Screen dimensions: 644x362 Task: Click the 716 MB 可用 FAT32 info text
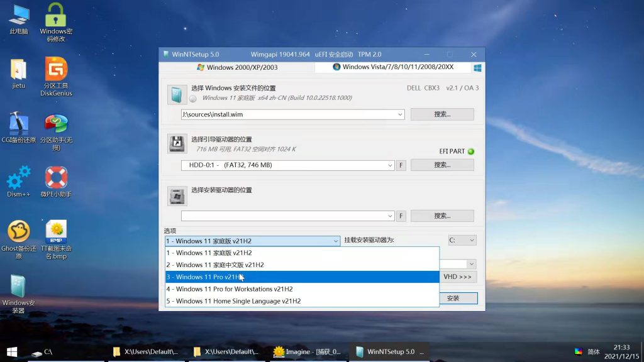pos(246,150)
